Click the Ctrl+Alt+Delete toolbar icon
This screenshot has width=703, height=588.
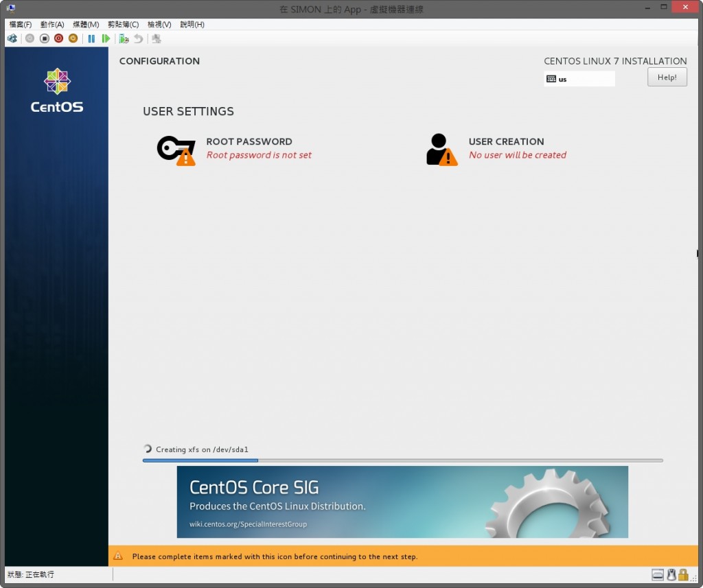click(x=12, y=38)
